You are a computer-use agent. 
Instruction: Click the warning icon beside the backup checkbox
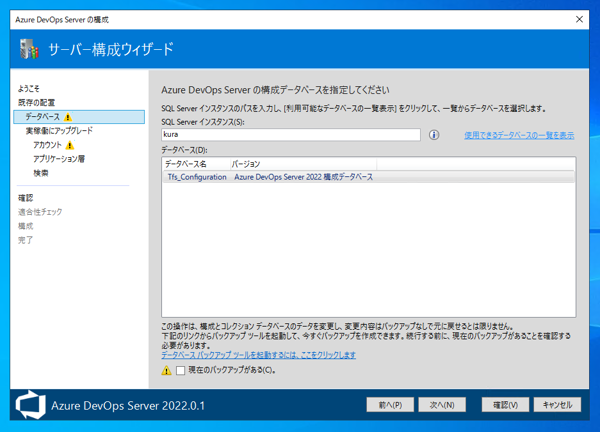[166, 370]
